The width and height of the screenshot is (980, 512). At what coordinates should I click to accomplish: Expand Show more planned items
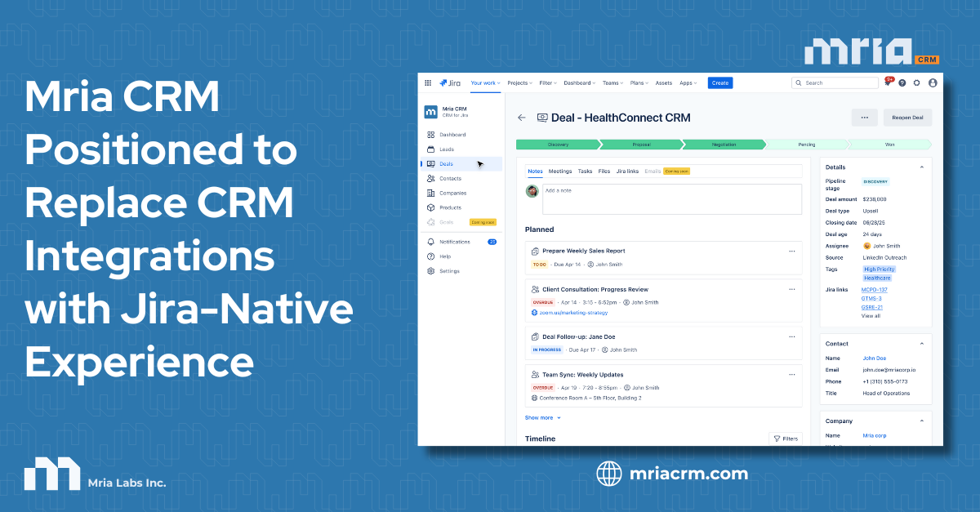tap(543, 417)
